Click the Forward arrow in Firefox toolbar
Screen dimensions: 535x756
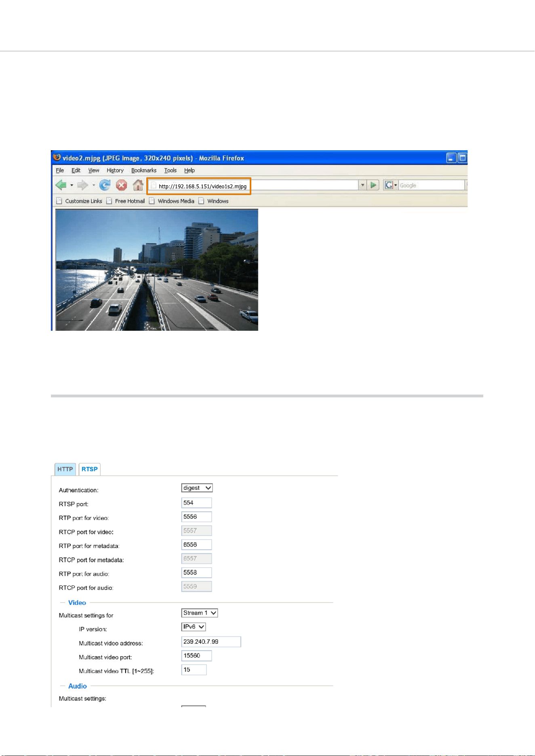coord(82,185)
